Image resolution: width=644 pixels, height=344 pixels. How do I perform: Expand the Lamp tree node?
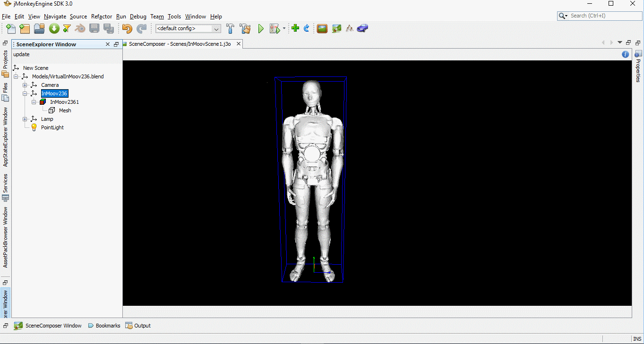(25, 119)
